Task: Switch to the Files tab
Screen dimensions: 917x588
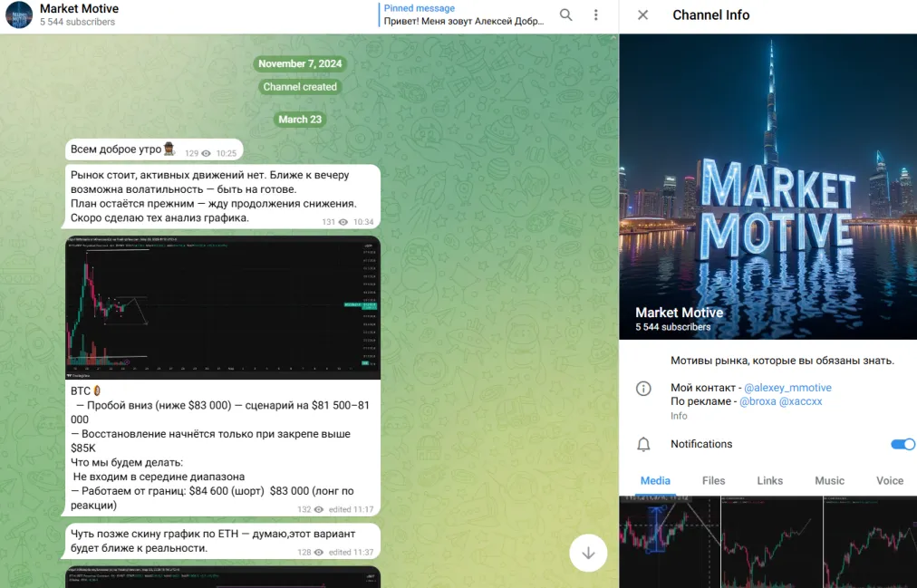Action: 713,480
